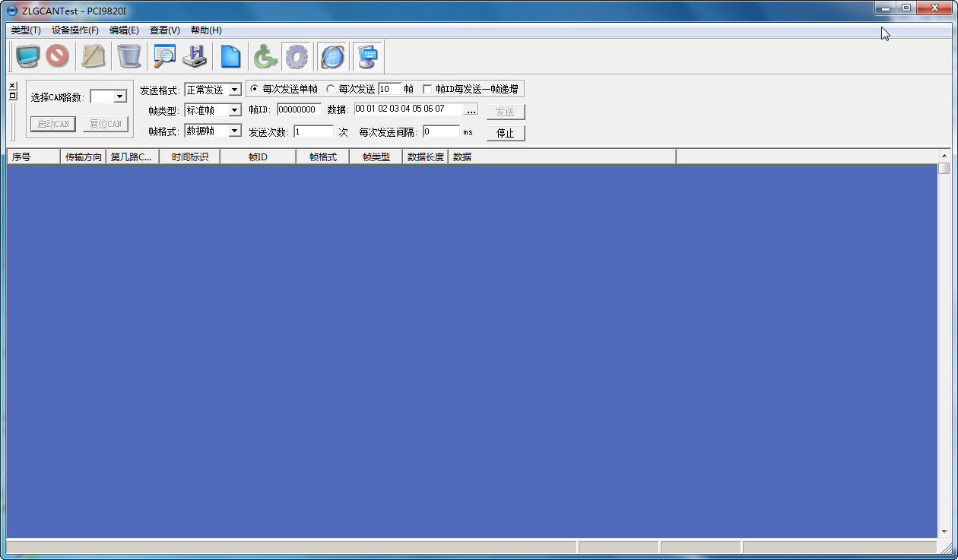The height and width of the screenshot is (560, 958).
Task: Click the ellipsis button beside data field
Action: [x=471, y=110]
